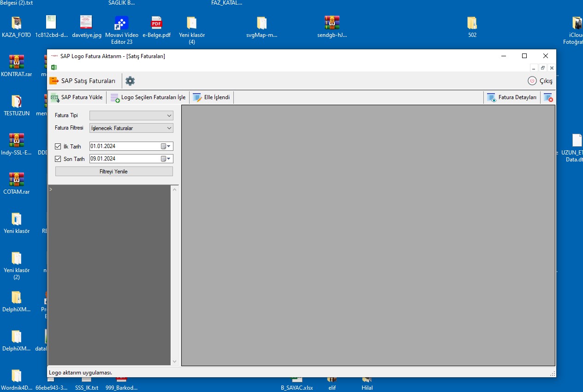Click the red-X list icon at toolbar end
This screenshot has width=583, height=392.
pos(548,97)
